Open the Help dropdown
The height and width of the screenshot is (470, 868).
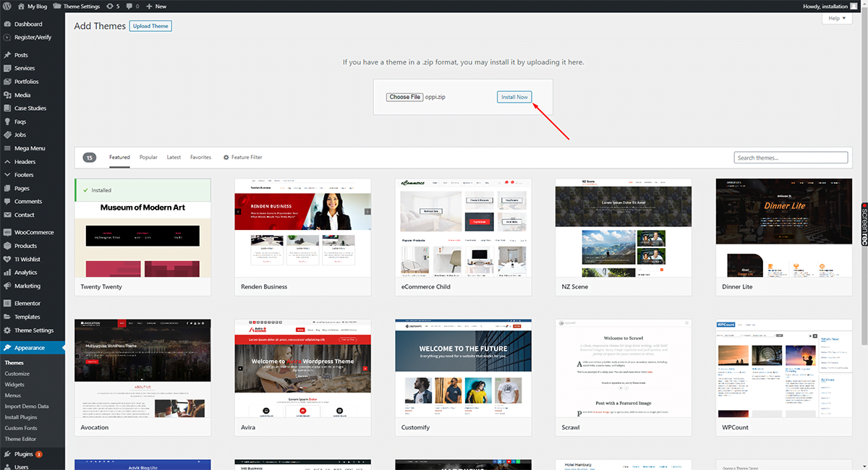coord(837,18)
